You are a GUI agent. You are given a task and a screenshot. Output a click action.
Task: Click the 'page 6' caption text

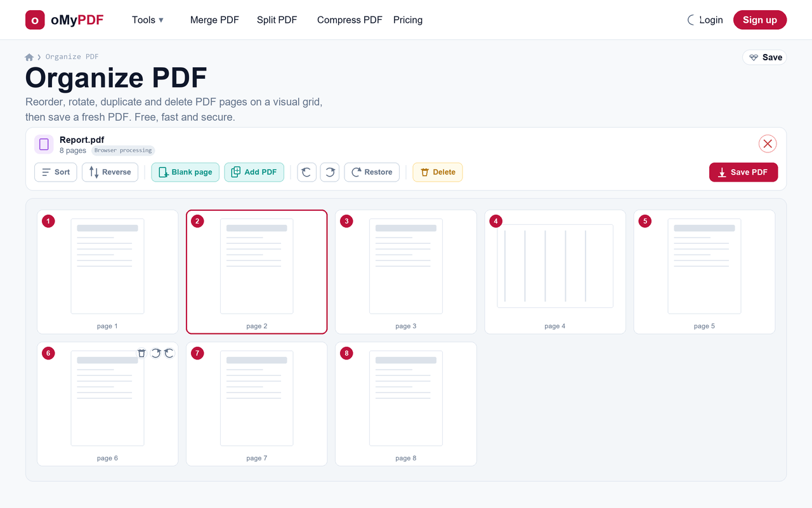coord(107,458)
